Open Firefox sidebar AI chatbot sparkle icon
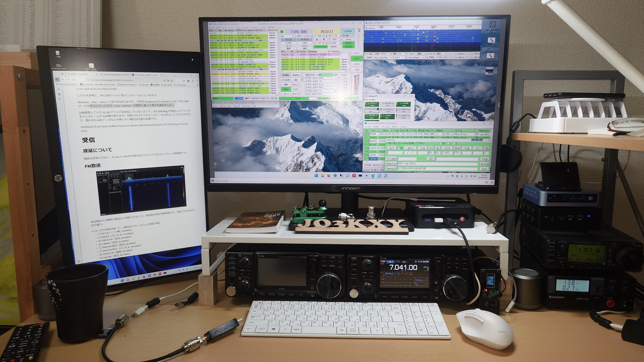 tap(59, 89)
